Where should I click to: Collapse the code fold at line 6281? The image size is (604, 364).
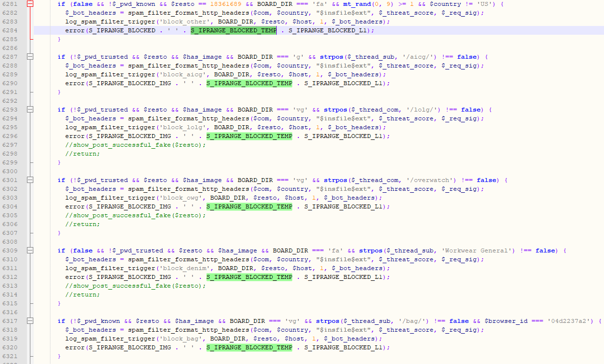[30, 4]
